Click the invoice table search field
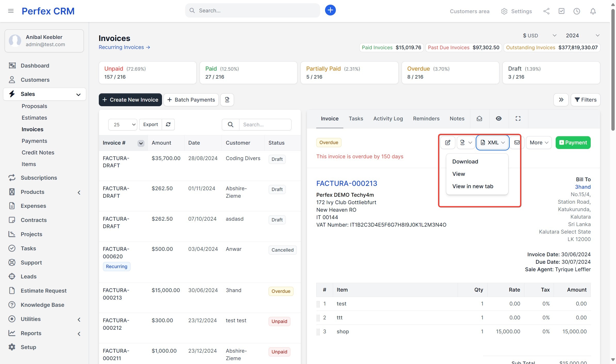The width and height of the screenshot is (616, 364). click(x=265, y=125)
